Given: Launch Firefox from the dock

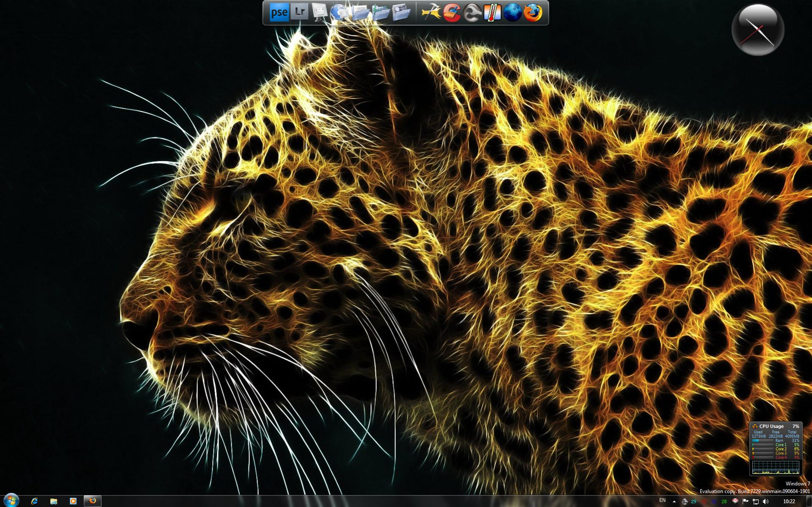Looking at the screenshot, I should (x=533, y=12).
